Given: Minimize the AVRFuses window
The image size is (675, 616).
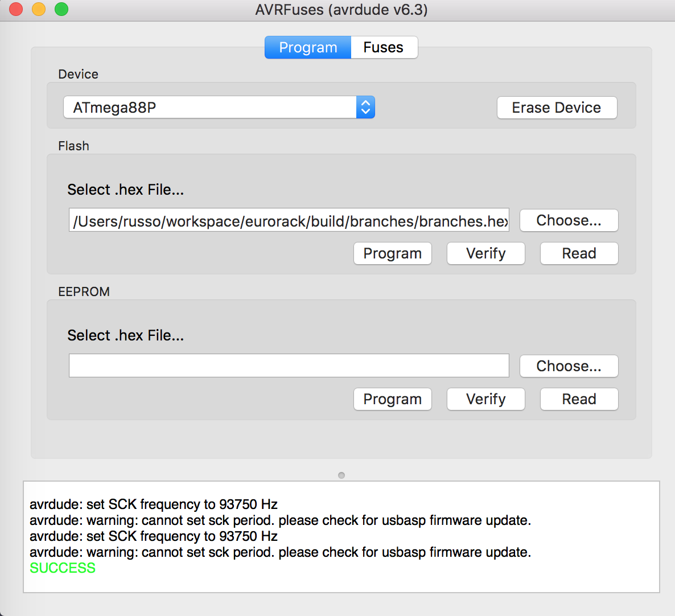Looking at the screenshot, I should (39, 9).
